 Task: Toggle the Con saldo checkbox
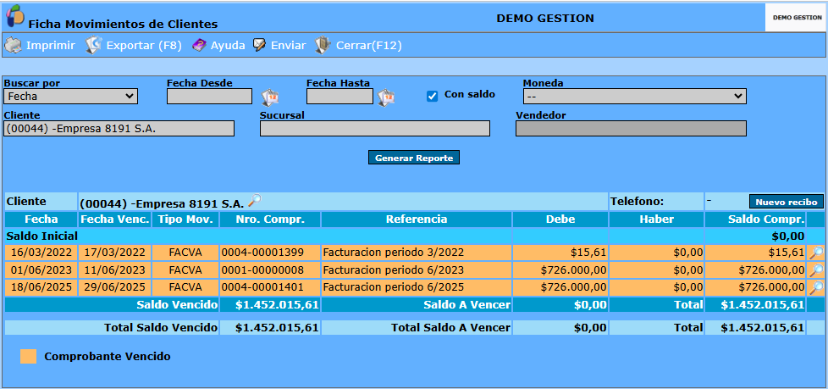point(432,96)
